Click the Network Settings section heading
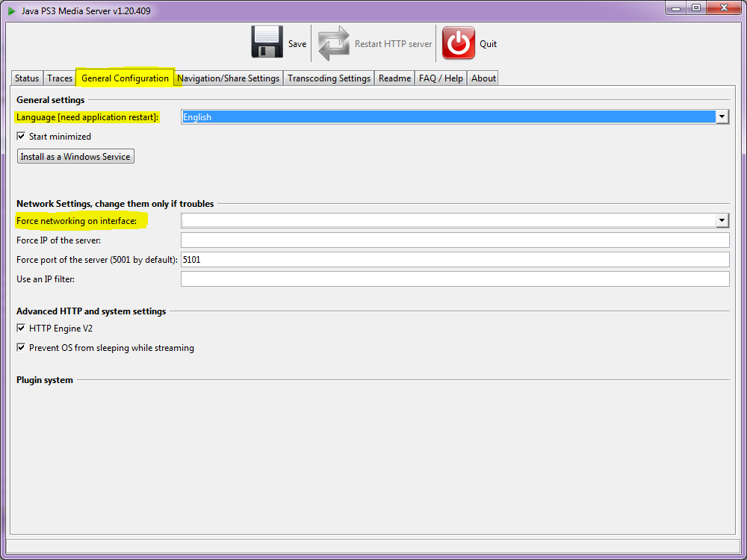 [x=115, y=204]
